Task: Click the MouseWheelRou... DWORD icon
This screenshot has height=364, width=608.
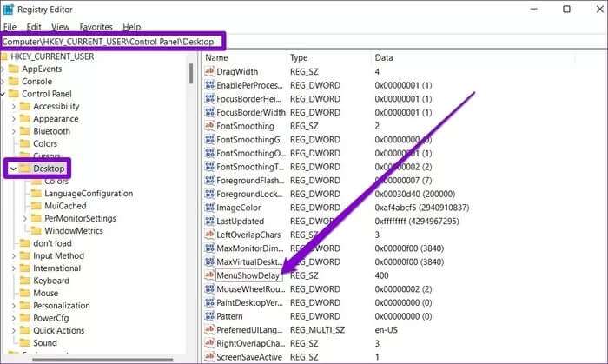Action: [x=209, y=288]
